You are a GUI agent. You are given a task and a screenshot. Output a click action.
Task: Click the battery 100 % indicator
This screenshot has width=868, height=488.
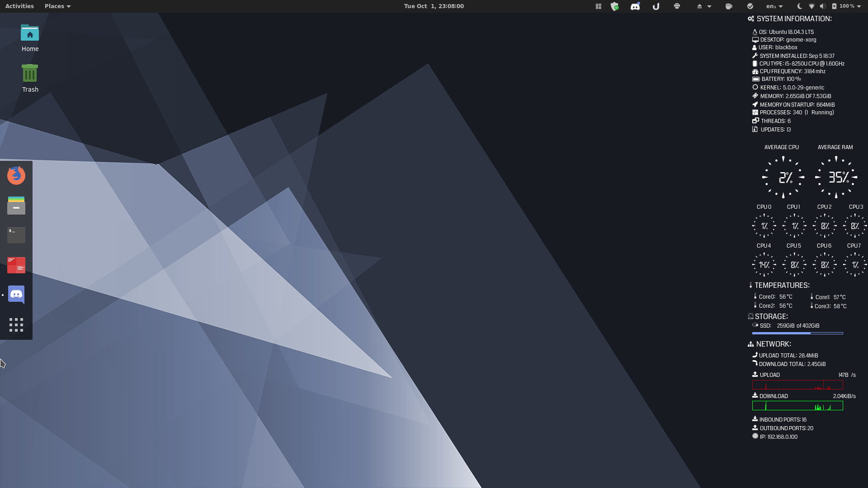point(843,6)
